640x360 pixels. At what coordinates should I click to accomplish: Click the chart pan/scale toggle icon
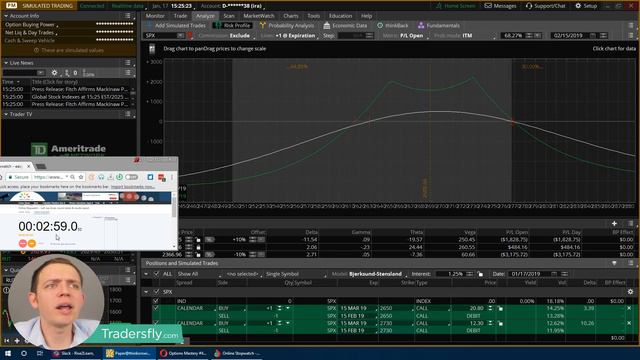(x=152, y=49)
